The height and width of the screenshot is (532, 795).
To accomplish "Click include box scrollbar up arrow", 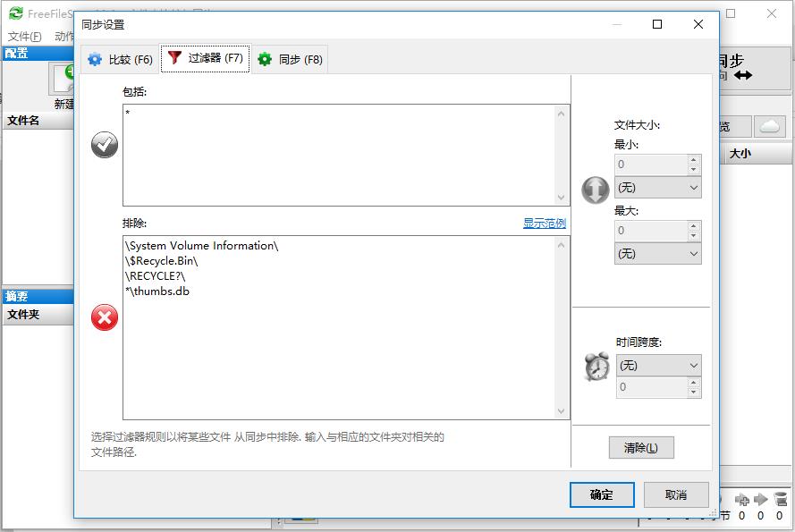I will click(561, 114).
